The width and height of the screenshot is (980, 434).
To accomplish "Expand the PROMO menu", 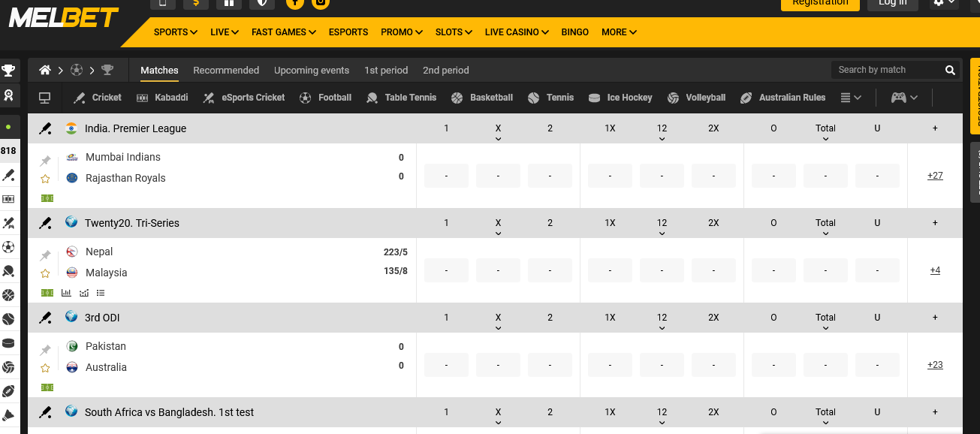I will [x=402, y=32].
